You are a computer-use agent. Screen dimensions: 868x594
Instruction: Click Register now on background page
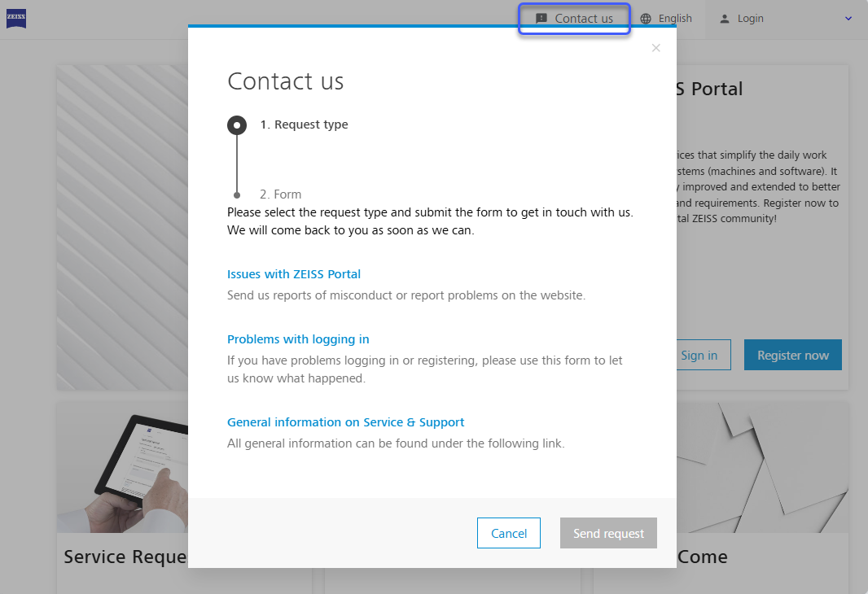tap(793, 355)
